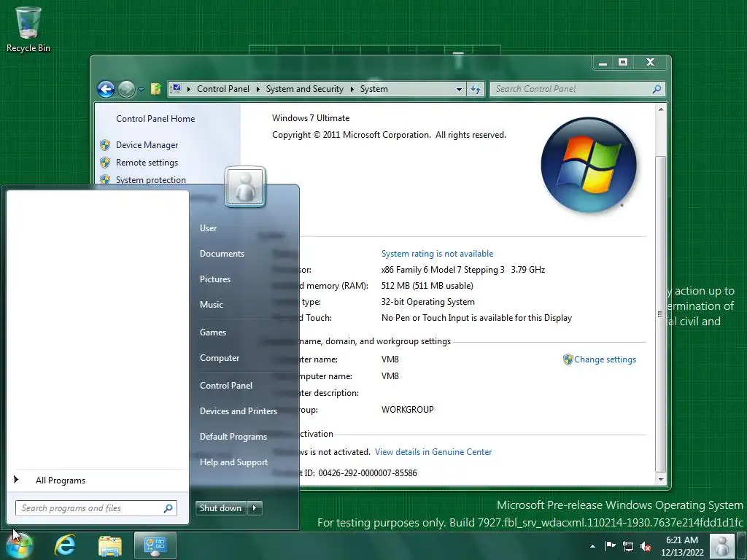This screenshot has height=560, width=747.
Task: Click the vertical scrollbar thumb in System window
Action: tap(660, 314)
